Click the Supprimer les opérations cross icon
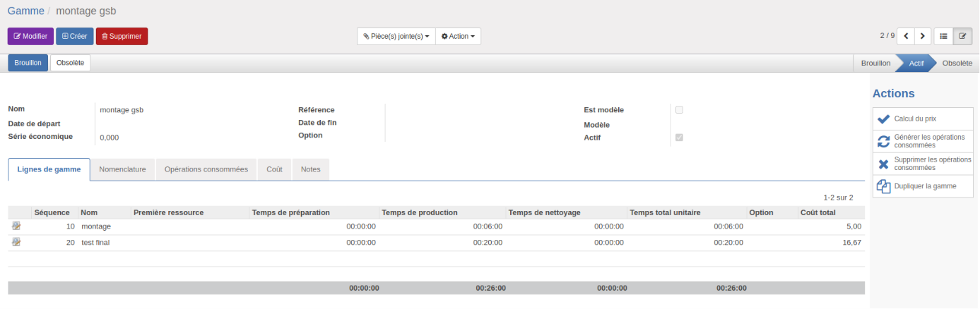The image size is (980, 309). pyautogui.click(x=884, y=164)
